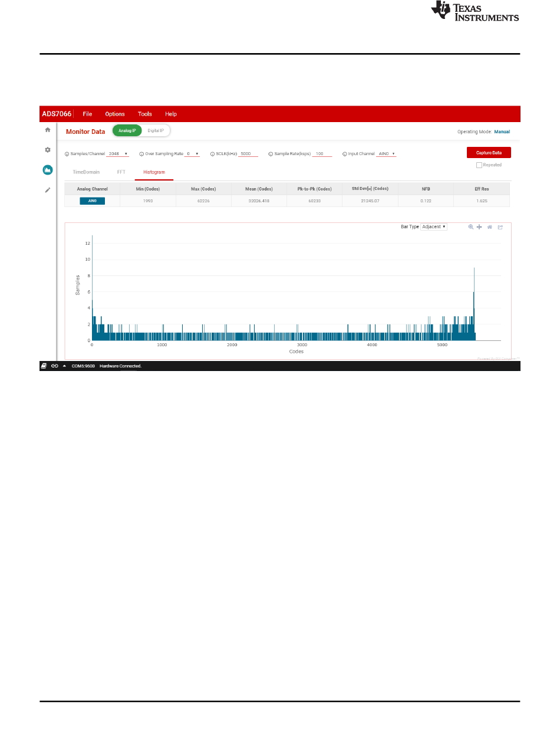Click the Samples axis label beside the histogram
Screen dimensions: 560x732
[x=78, y=285]
